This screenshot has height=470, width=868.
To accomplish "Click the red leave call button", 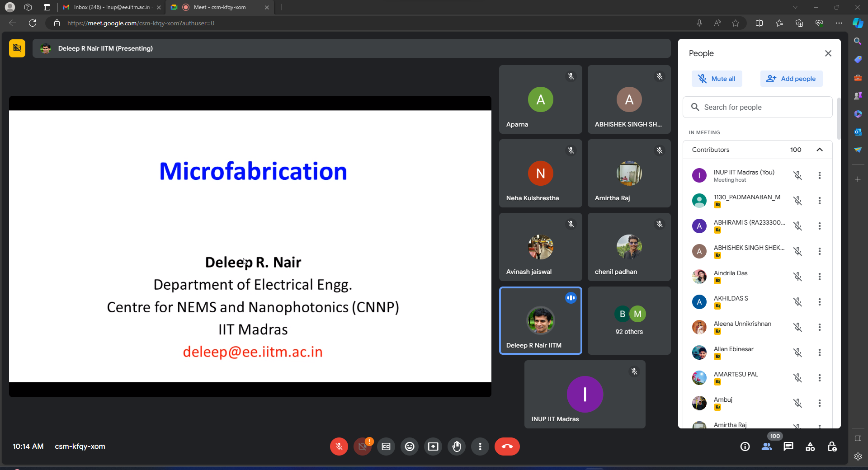I will point(507,446).
